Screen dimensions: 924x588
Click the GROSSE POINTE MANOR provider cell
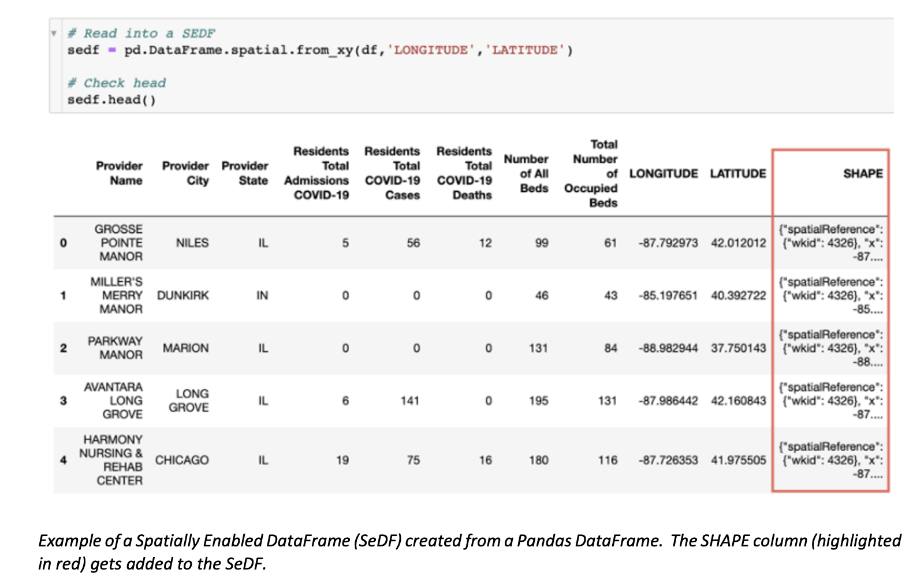pos(120,243)
